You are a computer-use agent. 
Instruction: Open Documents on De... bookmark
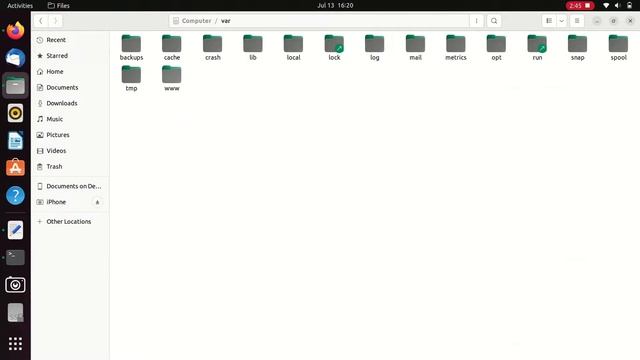click(70, 186)
